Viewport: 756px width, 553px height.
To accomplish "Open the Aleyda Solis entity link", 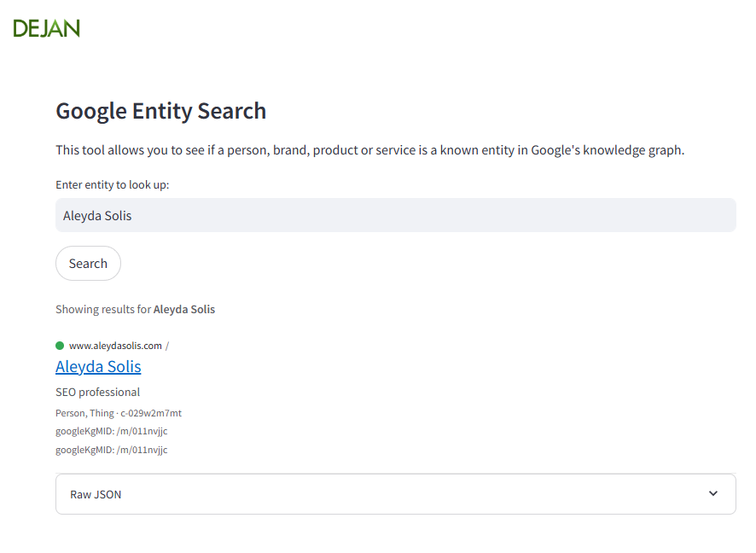I will point(98,366).
